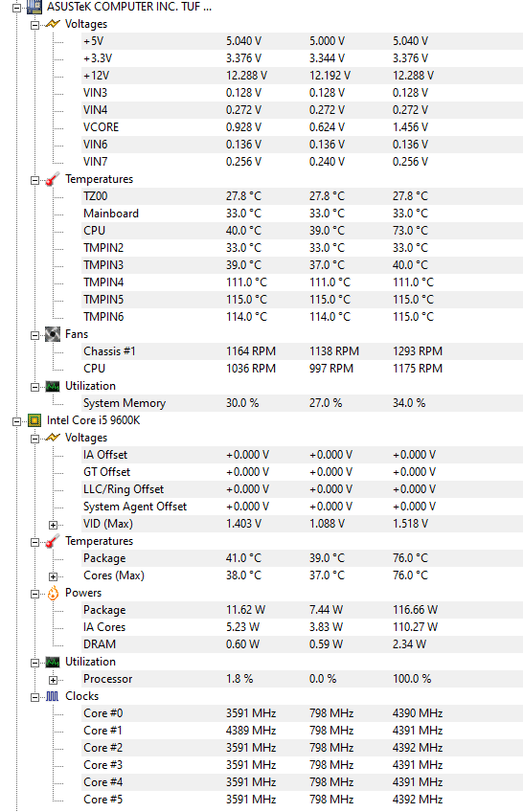
Task: Collapse the ASUSTeK COMPUTER INC. node
Action: pyautogui.click(x=16, y=8)
